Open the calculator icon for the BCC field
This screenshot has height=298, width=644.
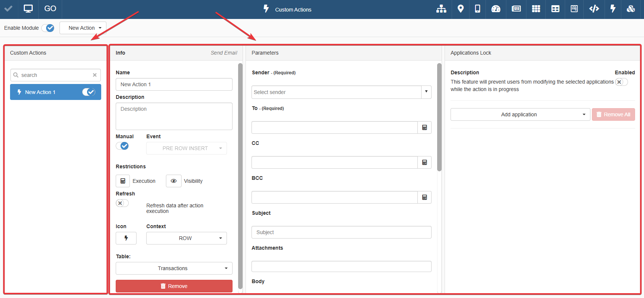[x=424, y=197]
